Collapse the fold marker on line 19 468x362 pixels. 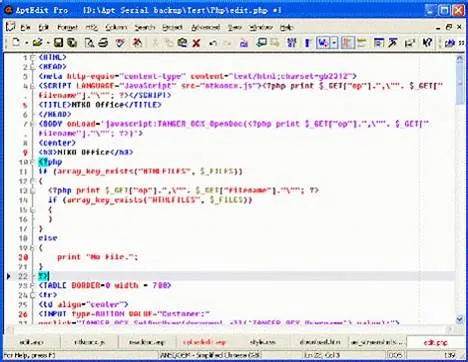point(32,248)
